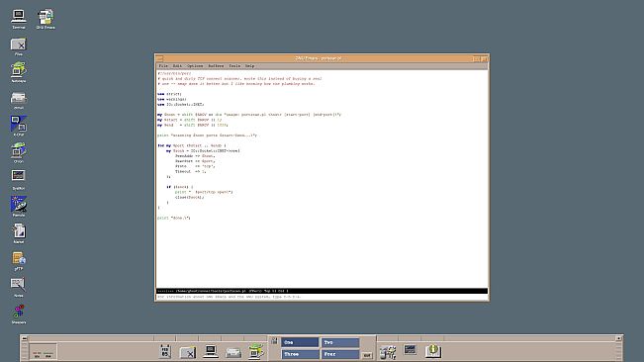Open the Emacs Options menu
Image resolution: width=644 pixels, height=362 pixels.
[195, 65]
